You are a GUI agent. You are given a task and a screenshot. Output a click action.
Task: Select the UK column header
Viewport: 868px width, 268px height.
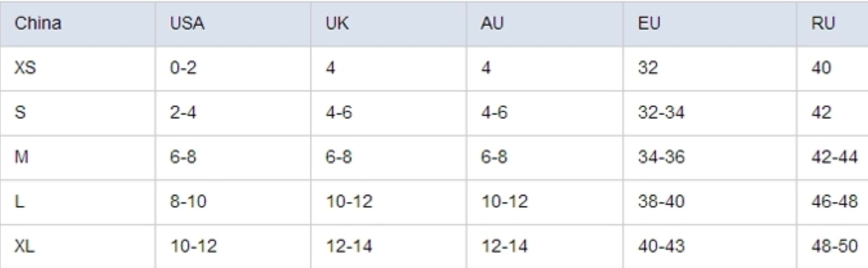(389, 24)
